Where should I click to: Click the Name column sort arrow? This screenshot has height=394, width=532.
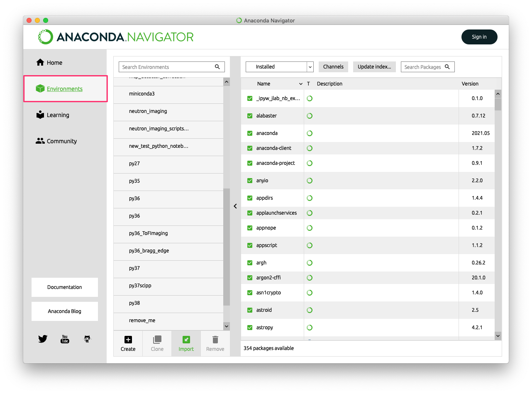pyautogui.click(x=300, y=84)
